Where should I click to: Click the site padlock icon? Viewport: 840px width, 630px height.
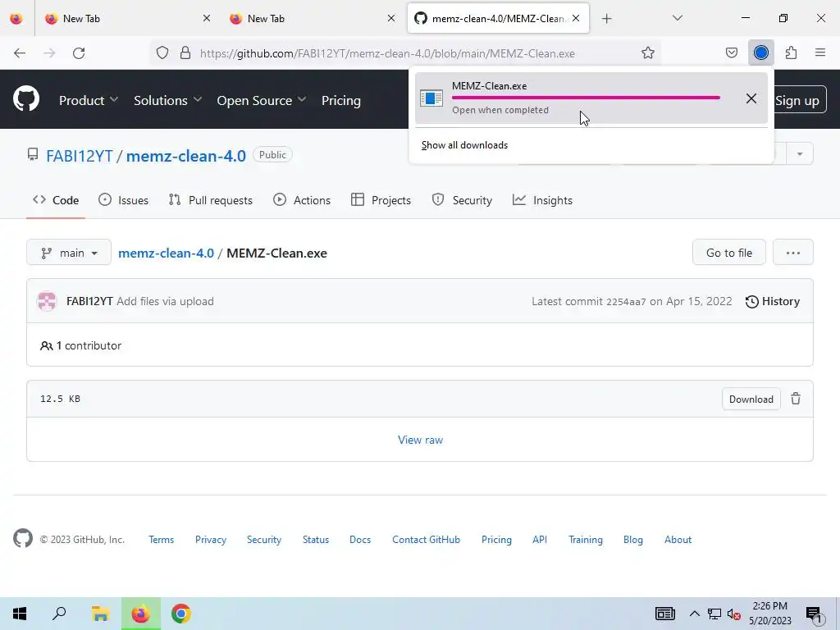185,53
